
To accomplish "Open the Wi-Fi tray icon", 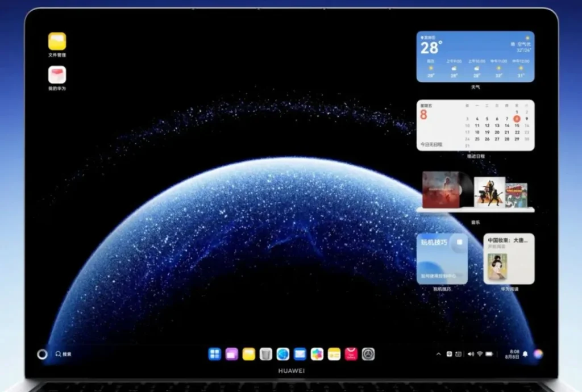I will click(x=480, y=354).
